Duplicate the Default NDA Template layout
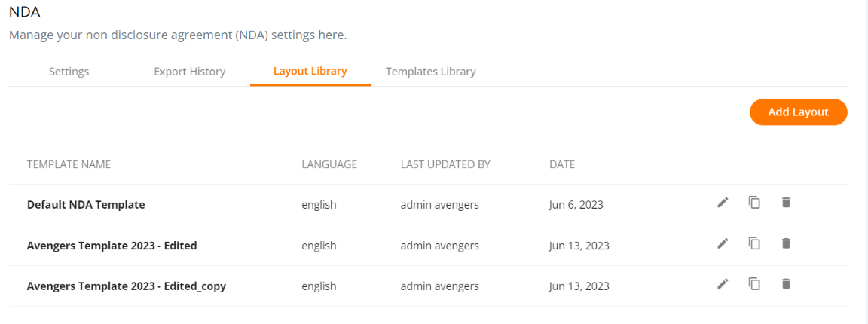The height and width of the screenshot is (324, 868). click(x=754, y=203)
